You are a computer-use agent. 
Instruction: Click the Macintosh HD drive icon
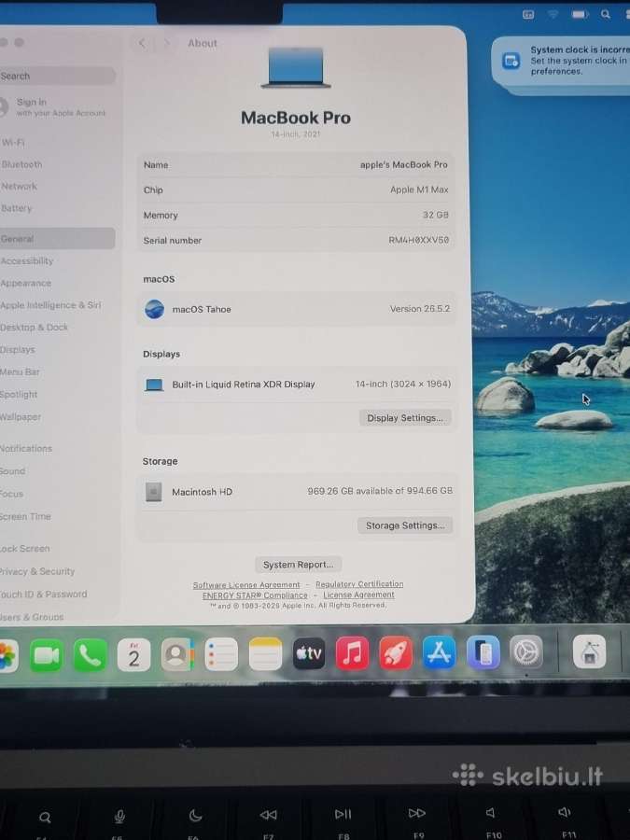point(154,492)
